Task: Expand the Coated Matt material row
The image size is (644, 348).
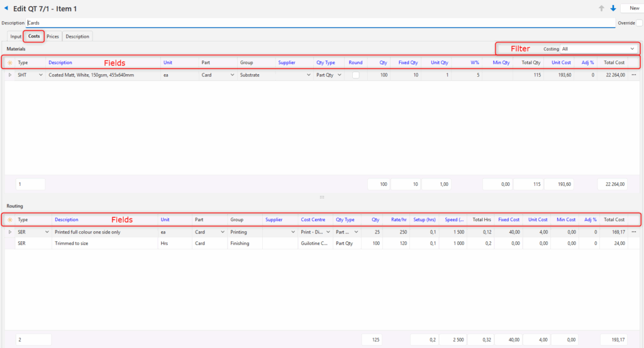Action: click(9, 75)
